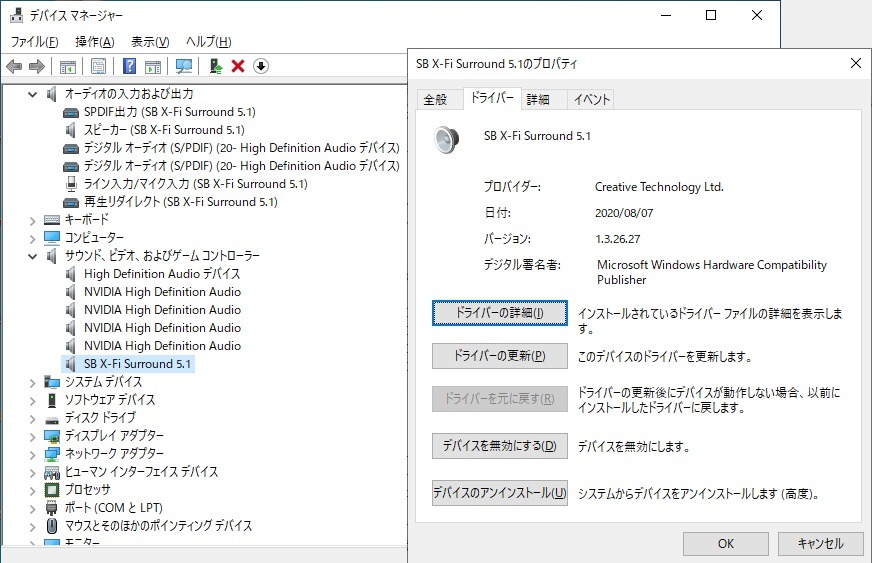Click the red X uninstall device icon
Viewport: 872px width, 563px height.
pos(238,66)
